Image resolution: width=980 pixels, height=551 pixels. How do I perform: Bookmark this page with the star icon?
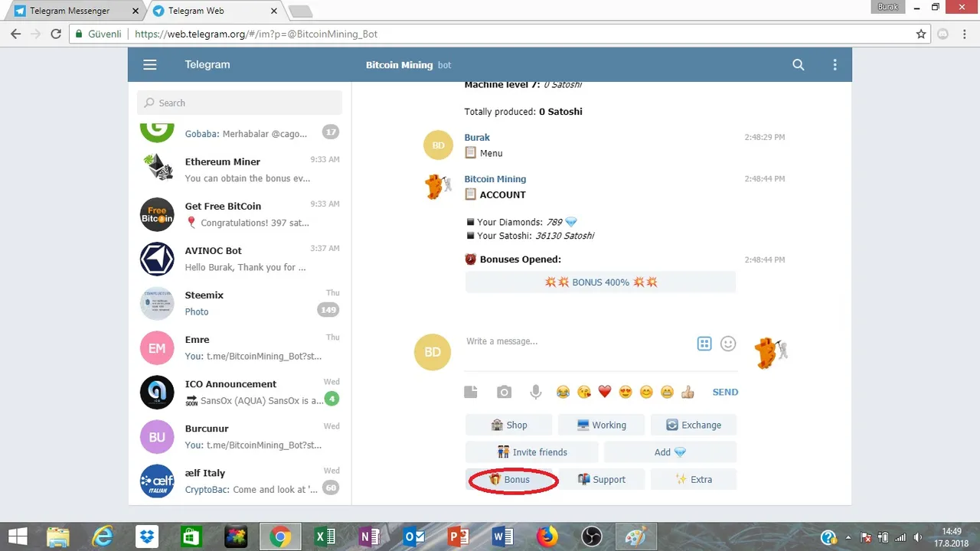[x=921, y=34]
